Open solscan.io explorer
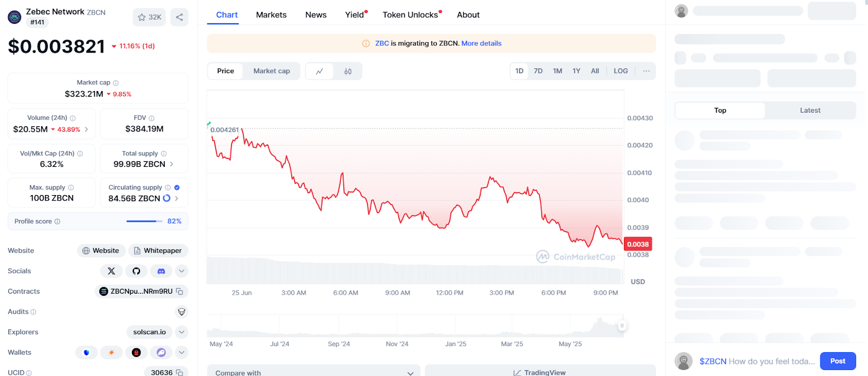This screenshot has height=376, width=868. (150, 332)
